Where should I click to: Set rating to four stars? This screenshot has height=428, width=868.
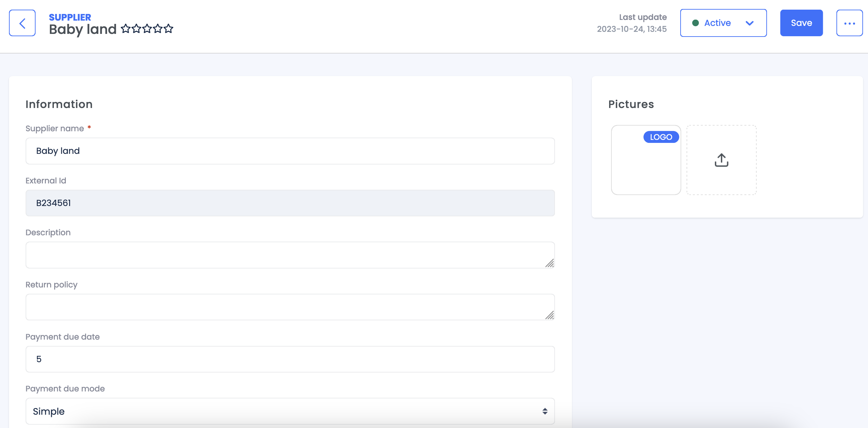tap(158, 29)
